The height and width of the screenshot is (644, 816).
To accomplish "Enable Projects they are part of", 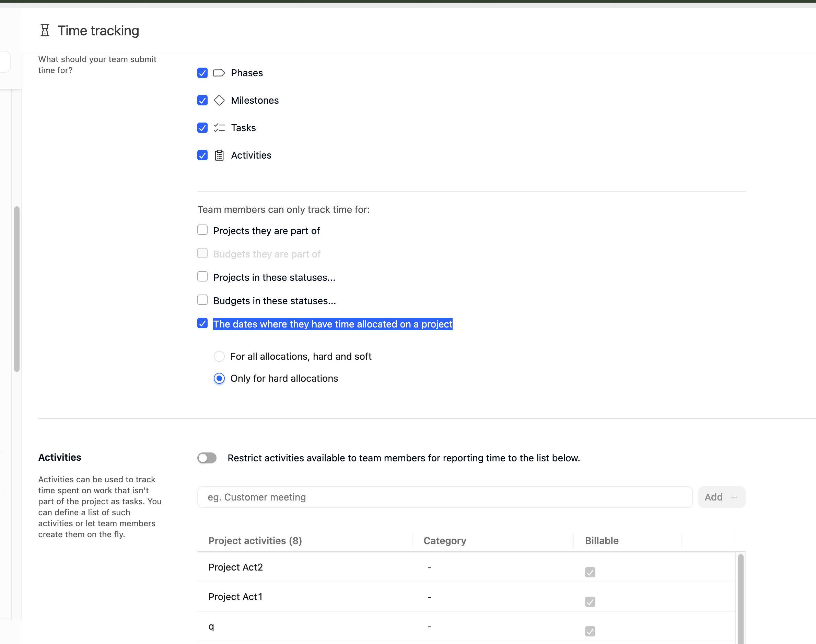I will (x=202, y=230).
